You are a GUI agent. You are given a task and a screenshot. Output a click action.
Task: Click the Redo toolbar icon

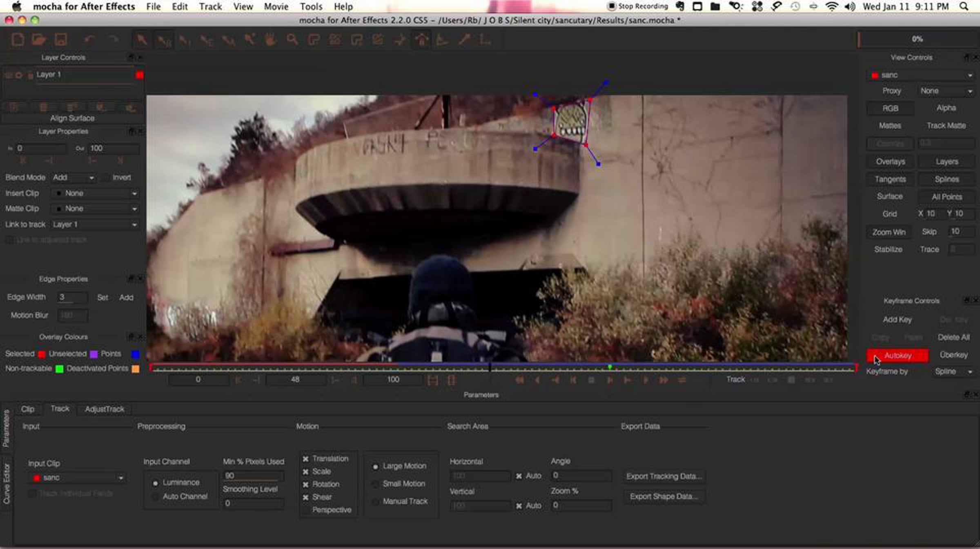click(x=113, y=40)
